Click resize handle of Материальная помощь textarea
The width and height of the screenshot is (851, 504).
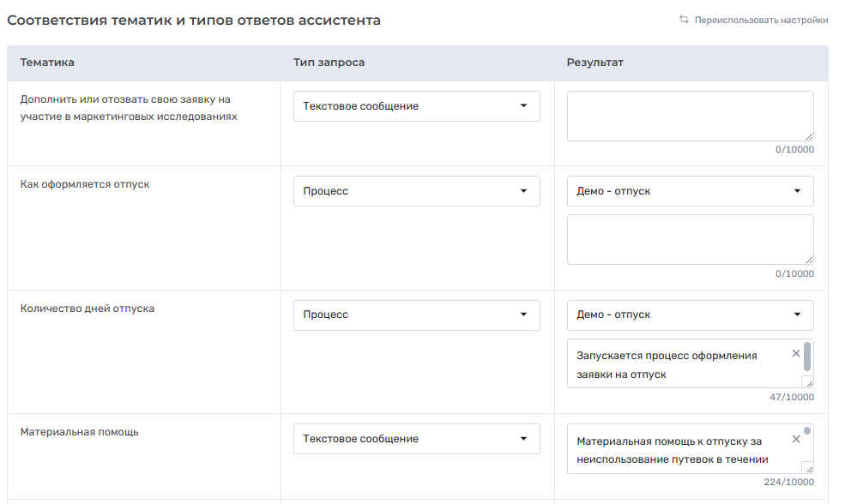[x=807, y=467]
